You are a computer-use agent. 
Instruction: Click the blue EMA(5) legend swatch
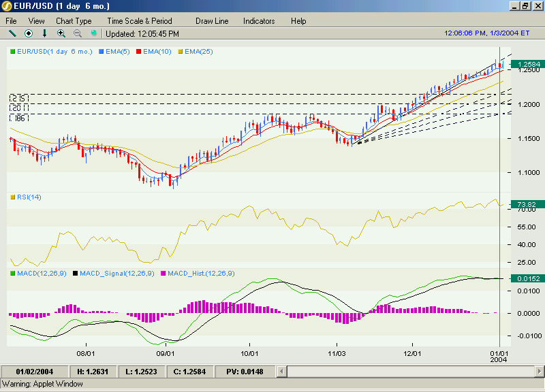(101, 52)
